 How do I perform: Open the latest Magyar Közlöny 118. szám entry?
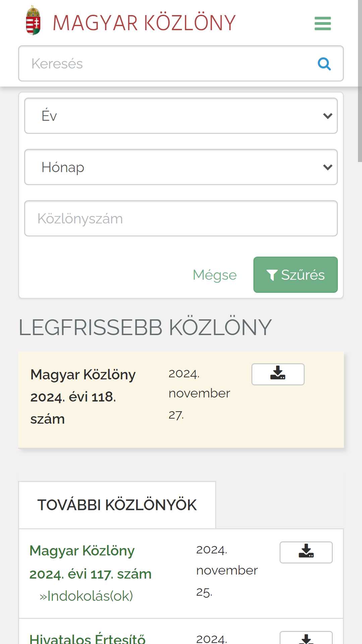pyautogui.click(x=83, y=397)
